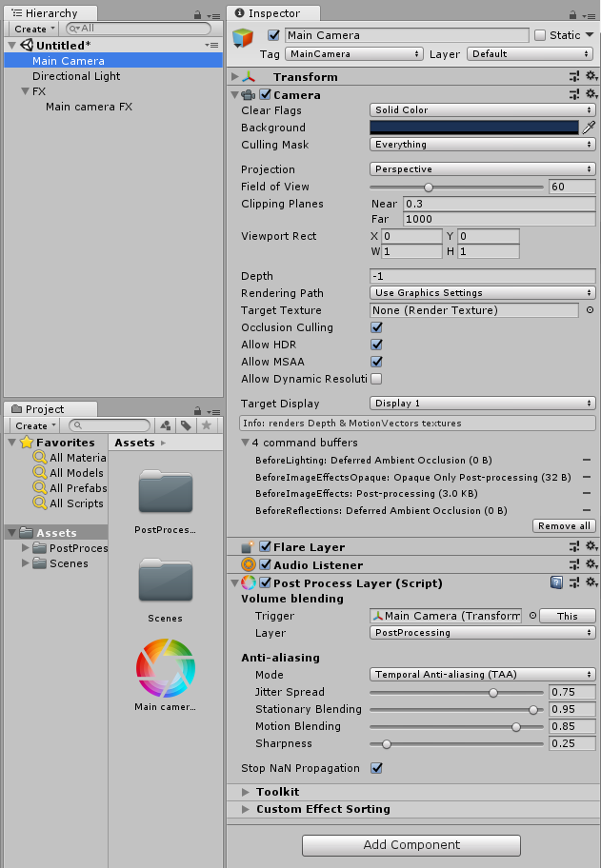The width and height of the screenshot is (601, 868).
Task: Open Target Texture object picker
Action: [590, 310]
